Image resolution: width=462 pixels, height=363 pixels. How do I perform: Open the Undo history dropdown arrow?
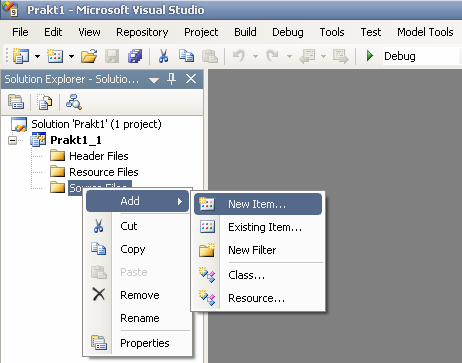[x=255, y=56]
